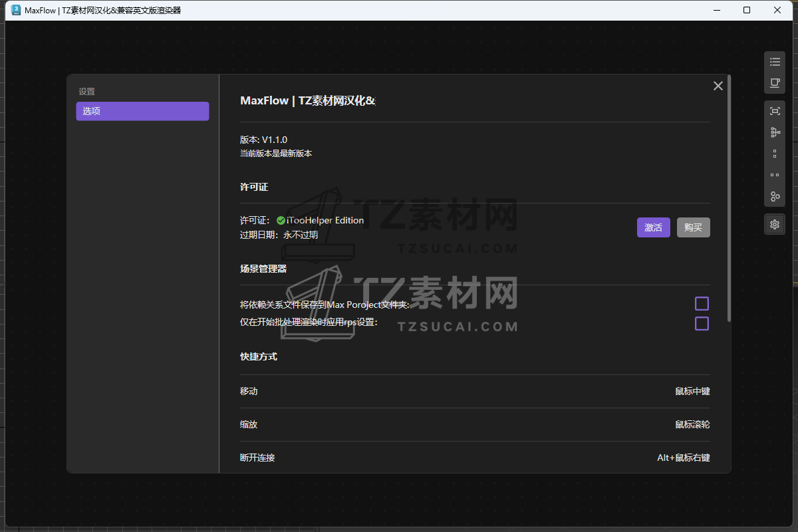Close the settings dialog with the X

pyautogui.click(x=718, y=86)
